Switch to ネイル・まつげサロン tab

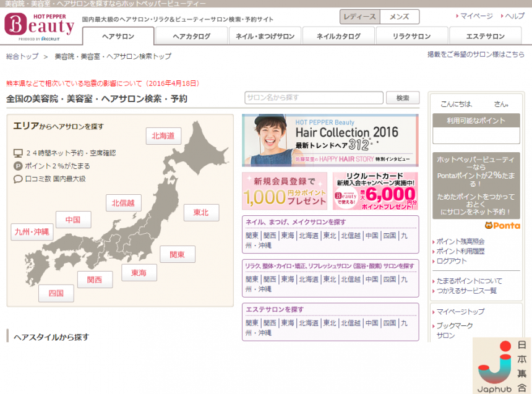coord(265,36)
